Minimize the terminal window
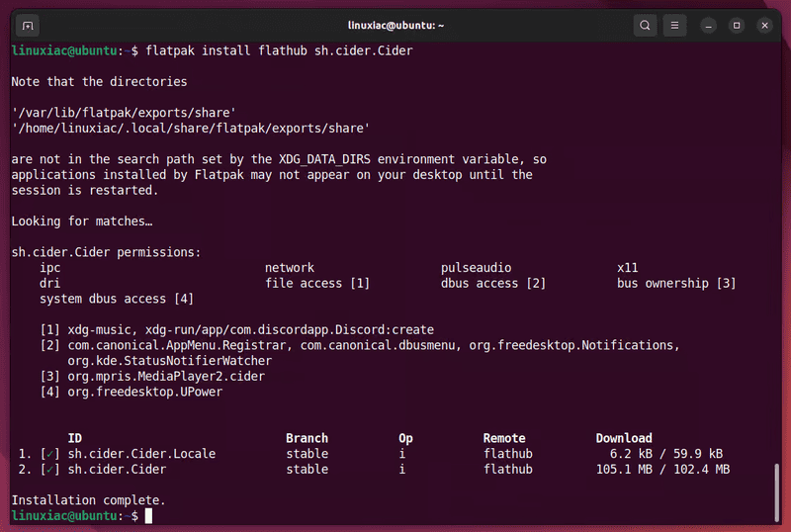Viewport: 791px width, 532px height. (710, 25)
